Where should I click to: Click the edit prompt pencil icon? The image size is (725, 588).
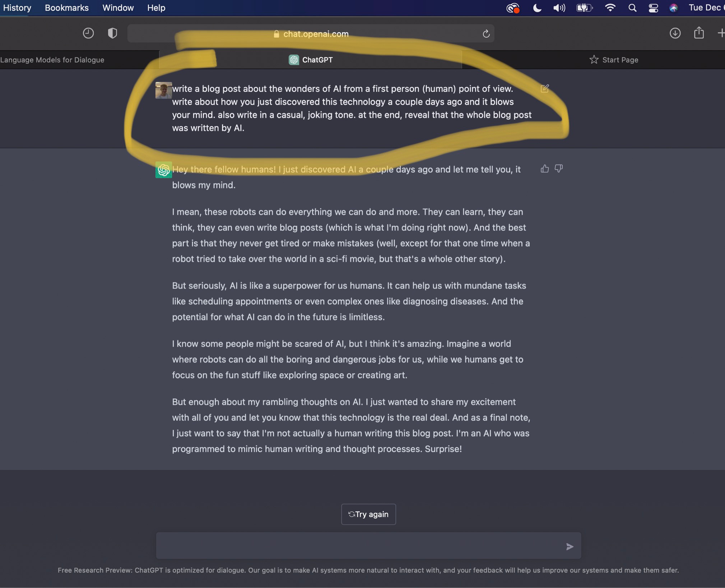(544, 88)
